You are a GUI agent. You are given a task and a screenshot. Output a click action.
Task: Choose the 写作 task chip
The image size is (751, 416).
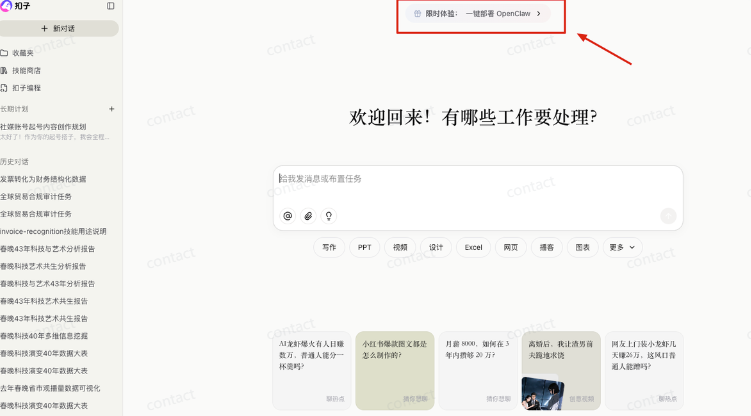pyautogui.click(x=329, y=247)
